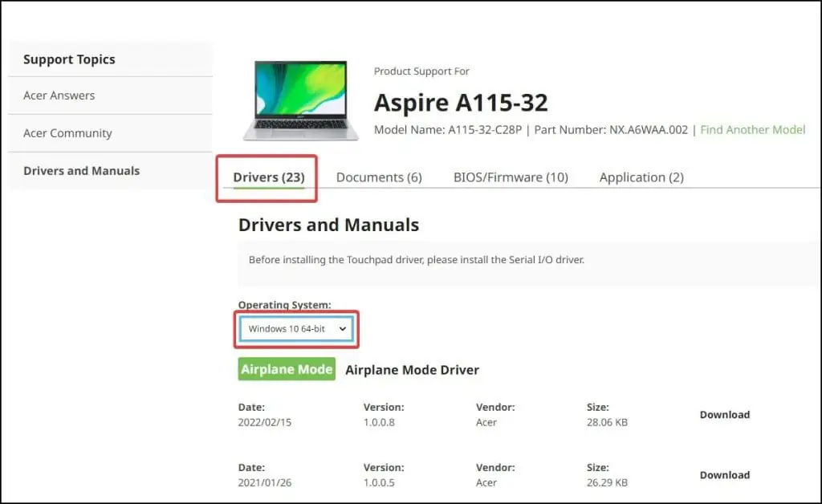Visit Acer Answers
The width and height of the screenshot is (822, 504).
pyautogui.click(x=58, y=95)
